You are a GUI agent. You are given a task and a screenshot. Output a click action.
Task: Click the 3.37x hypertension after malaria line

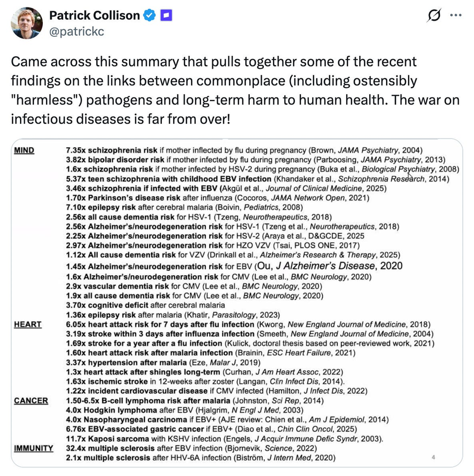163,363
